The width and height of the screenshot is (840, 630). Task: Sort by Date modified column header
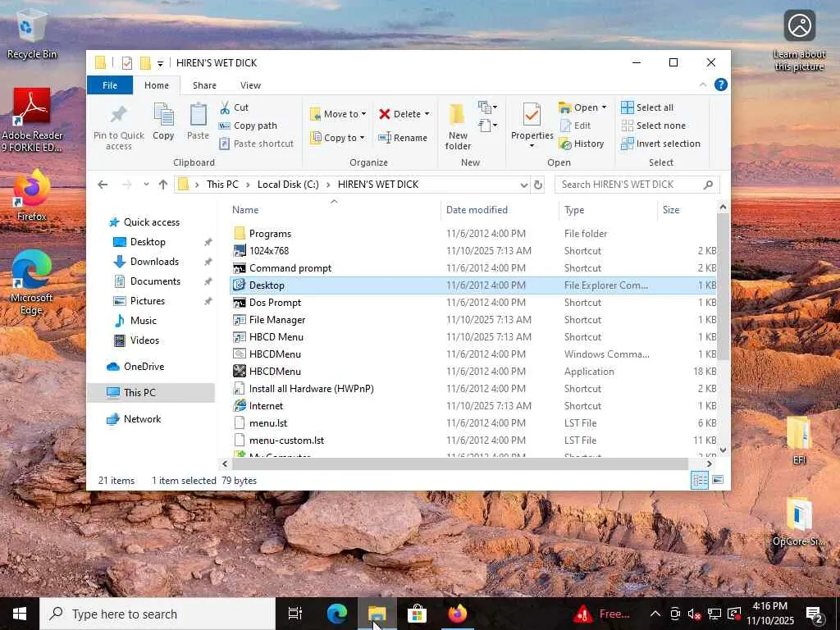(477, 210)
